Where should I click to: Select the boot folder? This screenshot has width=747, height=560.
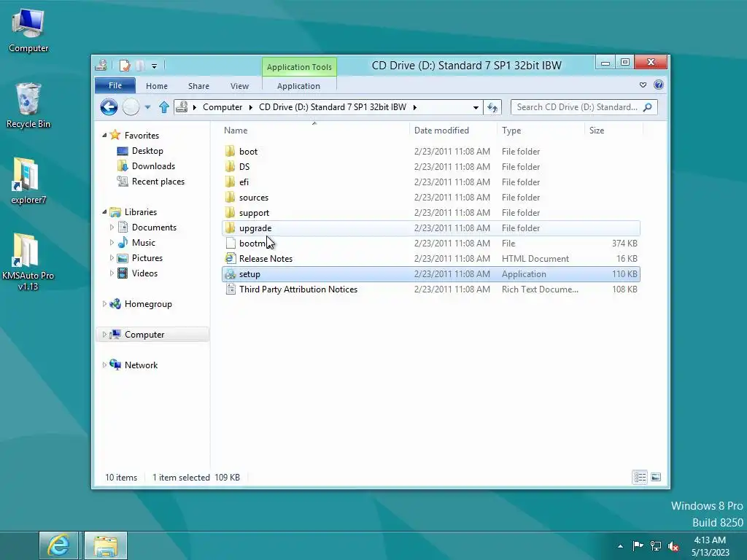pyautogui.click(x=431, y=152)
